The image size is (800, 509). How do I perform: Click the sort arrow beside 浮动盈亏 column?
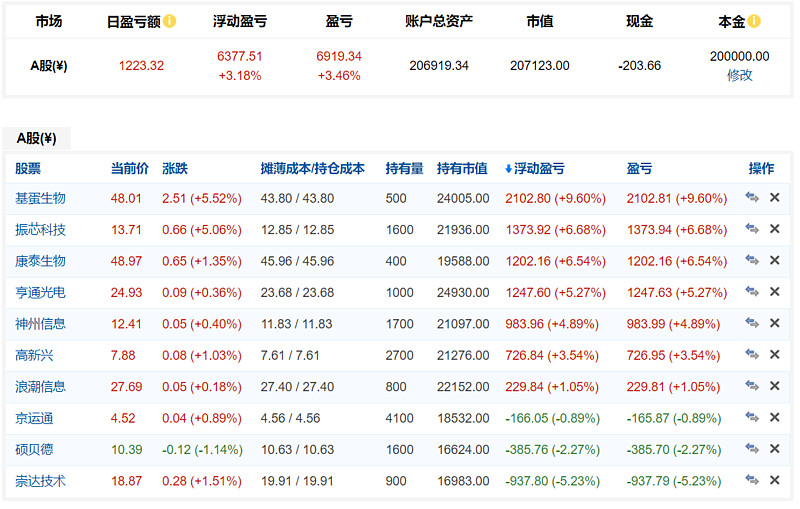coord(508,169)
